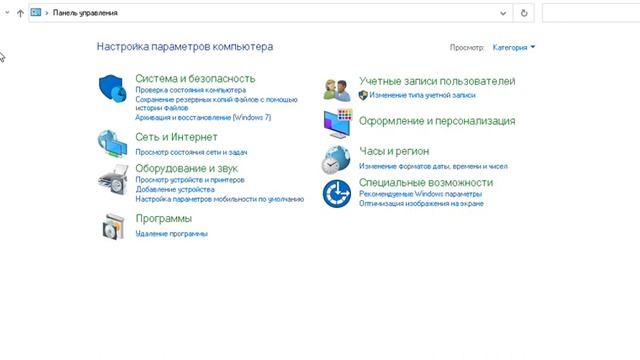Click the search box right of refresh

pyautogui.click(x=591, y=13)
